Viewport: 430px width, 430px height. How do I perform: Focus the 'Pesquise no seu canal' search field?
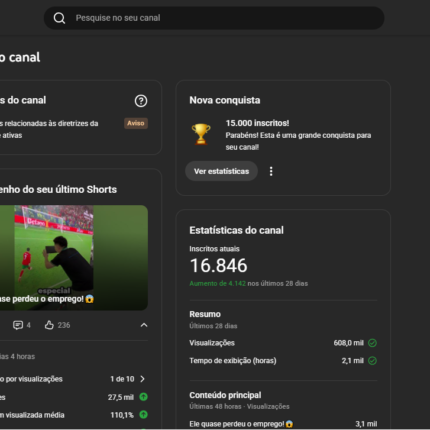[214, 18]
